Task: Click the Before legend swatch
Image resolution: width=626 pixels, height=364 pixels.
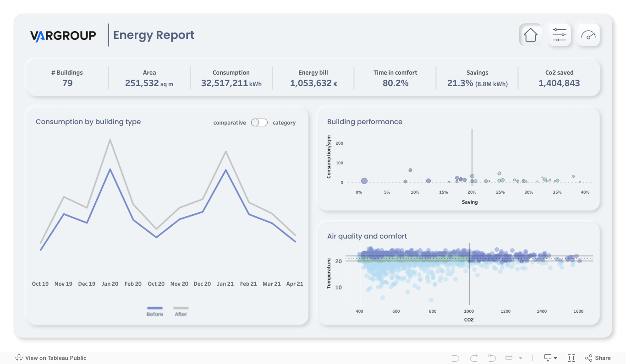Action: (155, 308)
